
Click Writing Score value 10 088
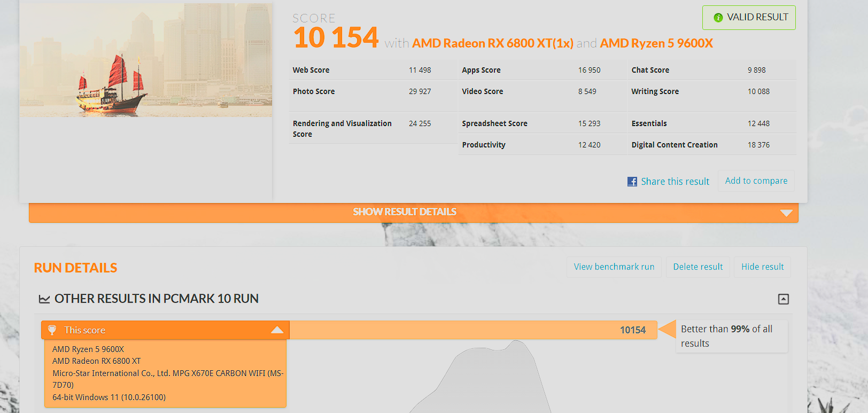tap(759, 91)
